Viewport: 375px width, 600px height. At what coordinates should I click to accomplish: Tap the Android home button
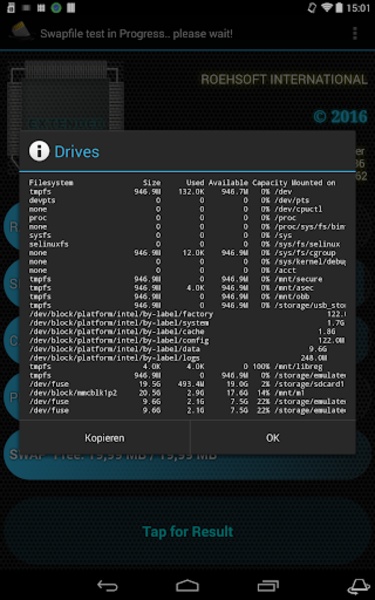[x=188, y=586]
